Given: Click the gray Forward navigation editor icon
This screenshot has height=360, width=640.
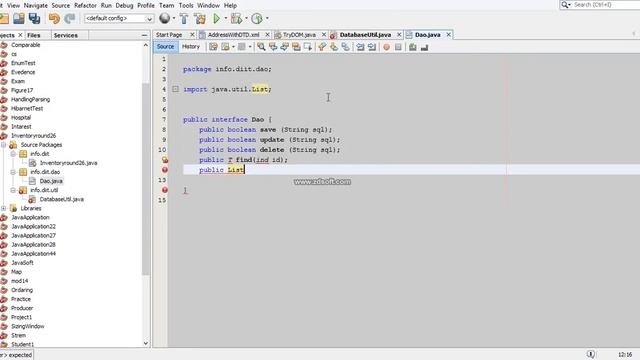Looking at the screenshot, I should click(x=242, y=47).
